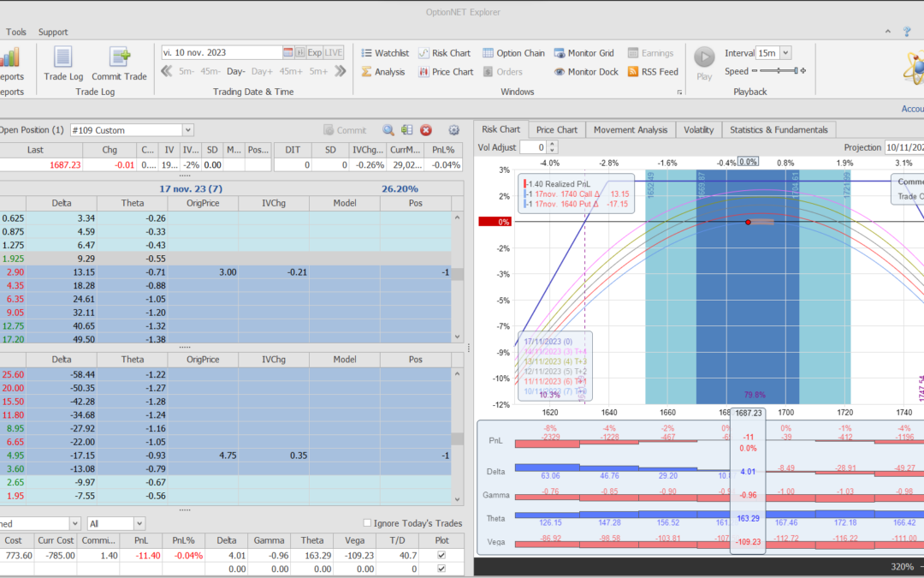Viewport: 924px width, 578px height.
Task: Uncheck Plot checkbox in second position row
Action: tap(441, 569)
